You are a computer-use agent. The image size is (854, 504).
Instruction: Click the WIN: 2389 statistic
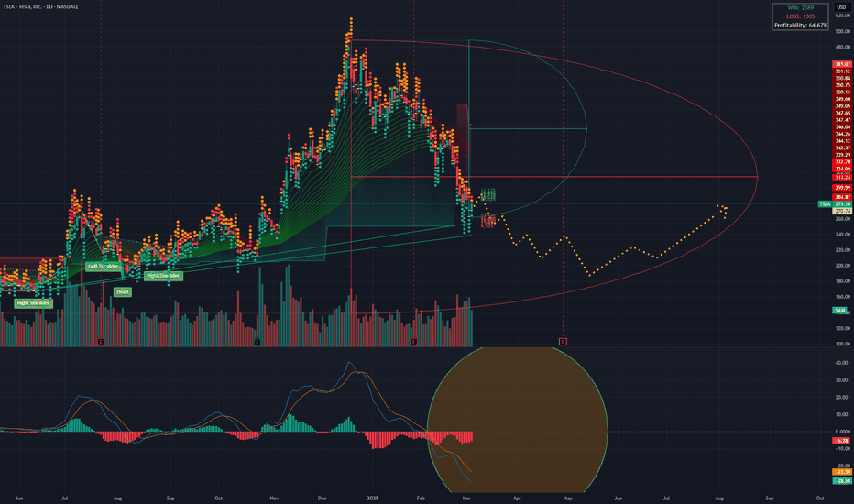point(801,8)
